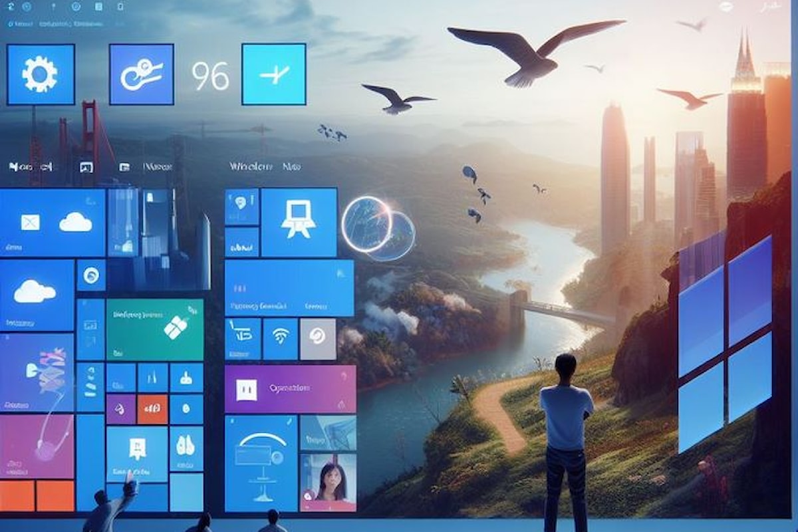Click the desk chair icon tile

pos(242,338)
